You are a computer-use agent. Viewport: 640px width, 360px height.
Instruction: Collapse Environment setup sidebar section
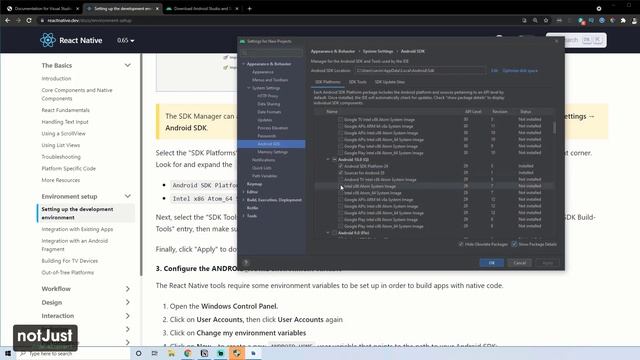click(x=127, y=196)
